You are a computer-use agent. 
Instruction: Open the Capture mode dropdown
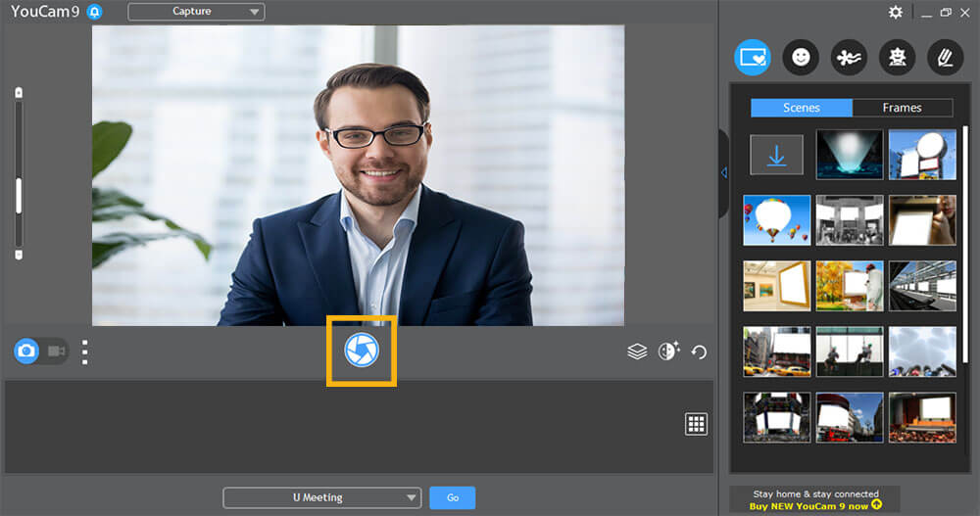[196, 12]
